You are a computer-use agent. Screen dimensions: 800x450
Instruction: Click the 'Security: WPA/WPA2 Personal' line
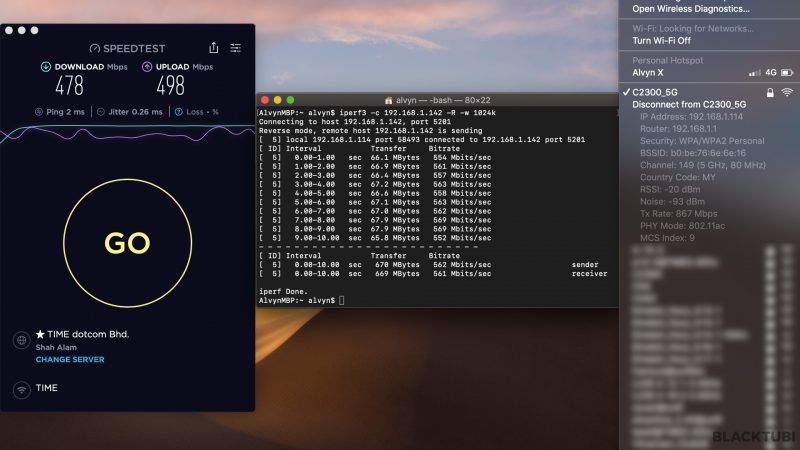[702, 141]
